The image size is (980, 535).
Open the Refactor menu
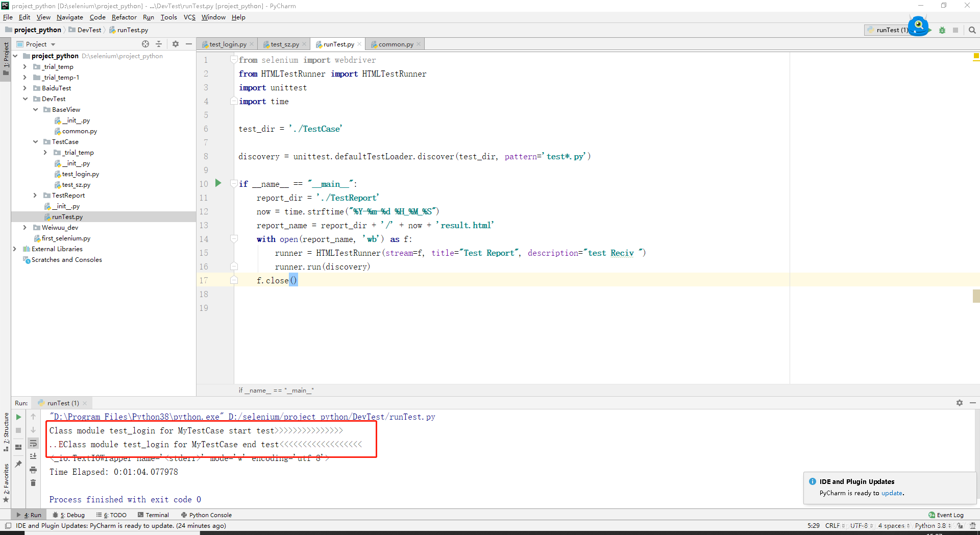tap(124, 17)
